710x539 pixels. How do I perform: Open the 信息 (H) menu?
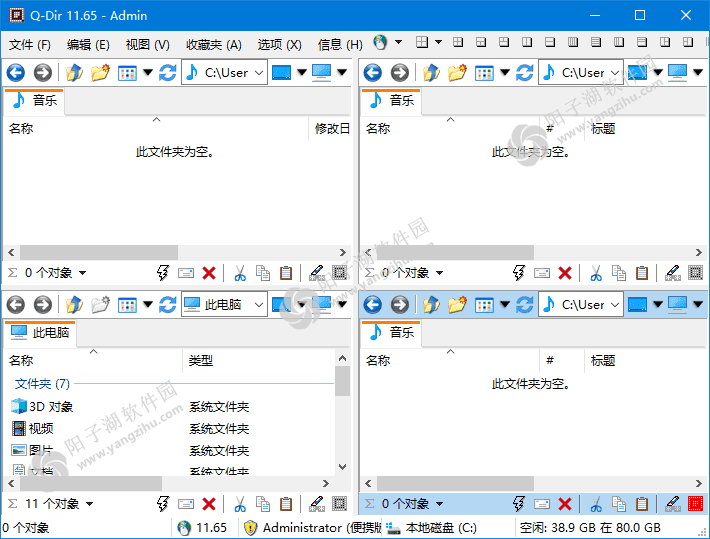click(x=340, y=44)
